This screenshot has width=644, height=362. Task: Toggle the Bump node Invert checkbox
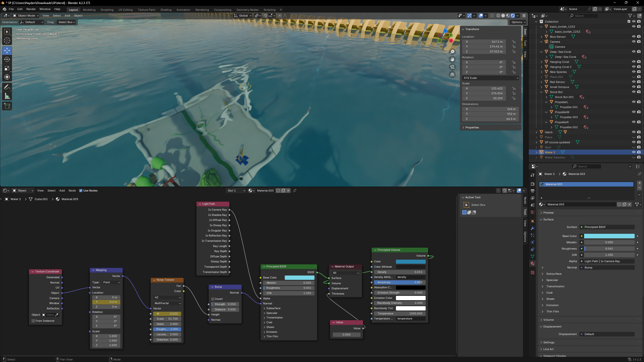pyautogui.click(x=213, y=299)
